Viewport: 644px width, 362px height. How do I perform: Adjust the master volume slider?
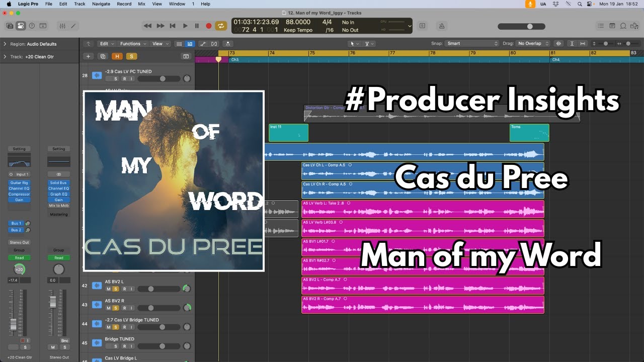click(x=522, y=26)
